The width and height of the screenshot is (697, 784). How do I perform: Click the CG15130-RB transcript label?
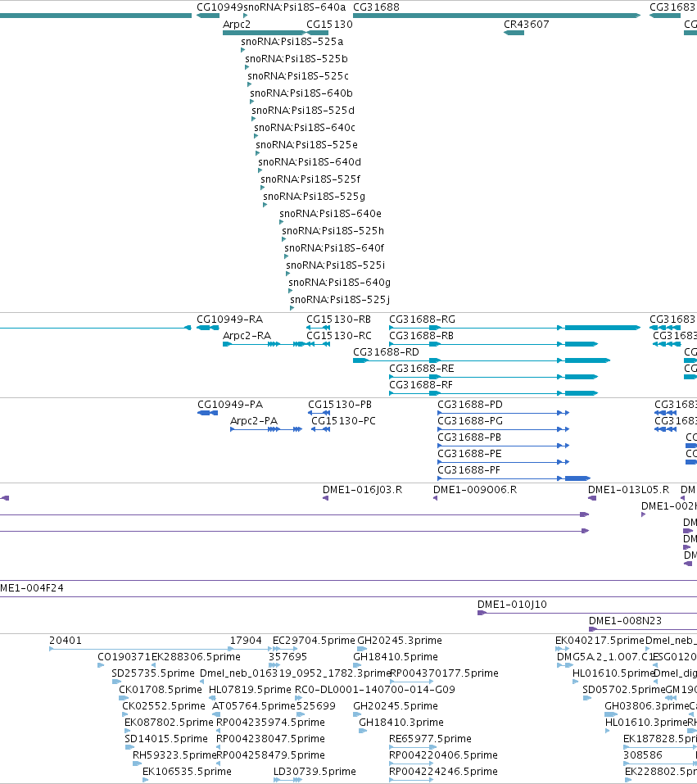pyautogui.click(x=338, y=319)
